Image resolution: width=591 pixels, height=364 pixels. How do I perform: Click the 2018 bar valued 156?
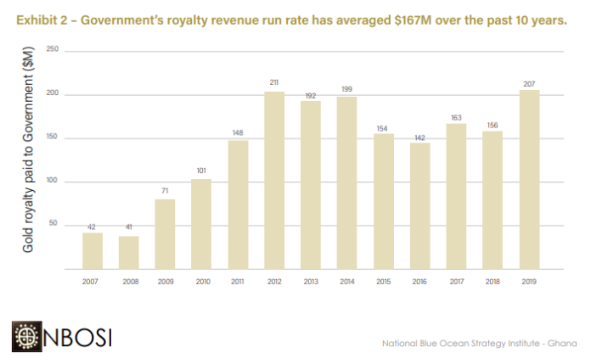pos(492,200)
